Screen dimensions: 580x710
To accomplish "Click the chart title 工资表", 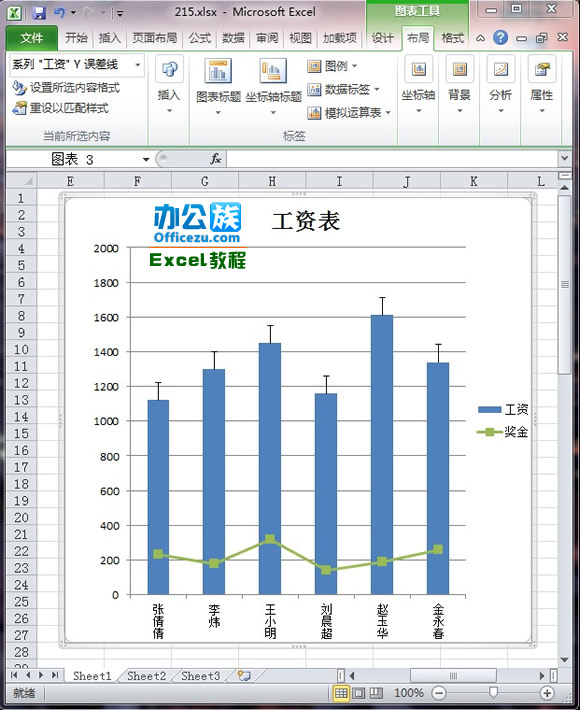I will [x=306, y=221].
